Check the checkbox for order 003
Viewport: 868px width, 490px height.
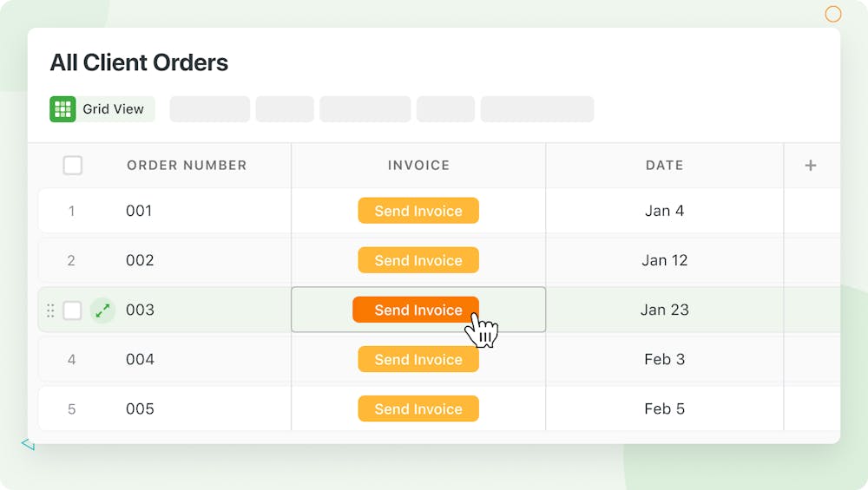[73, 310]
